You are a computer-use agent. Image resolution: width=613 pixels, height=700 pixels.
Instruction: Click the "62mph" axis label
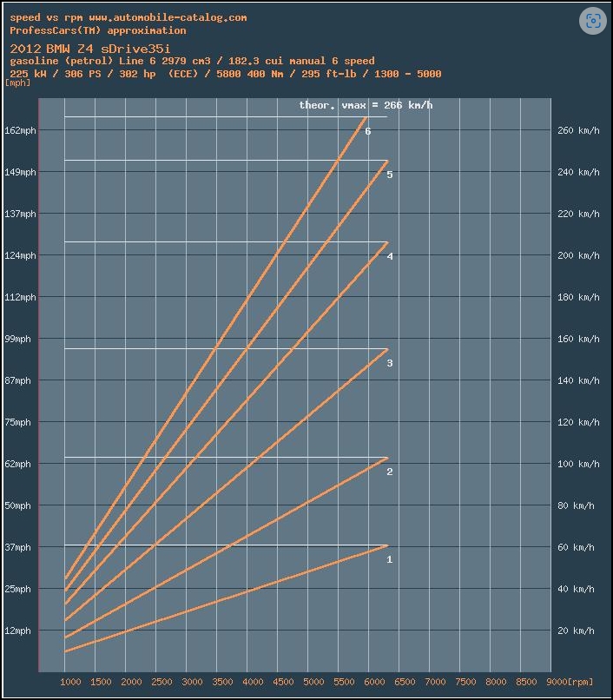[x=18, y=464]
